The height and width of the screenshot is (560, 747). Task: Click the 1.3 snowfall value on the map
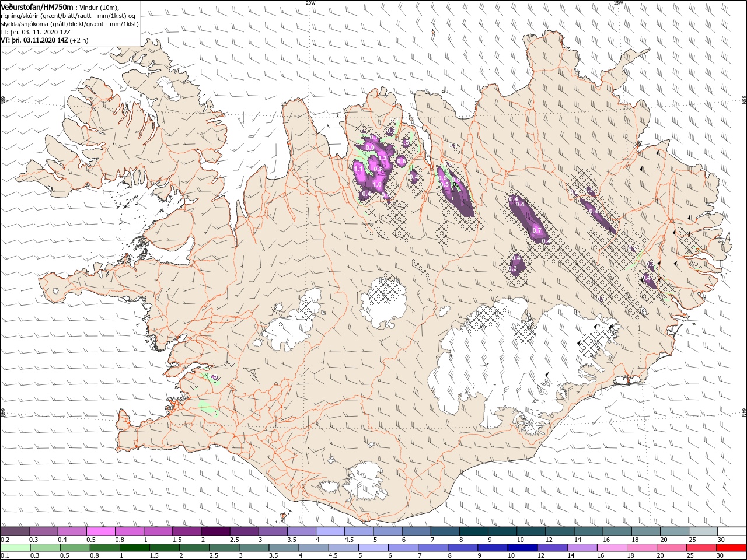click(383, 158)
